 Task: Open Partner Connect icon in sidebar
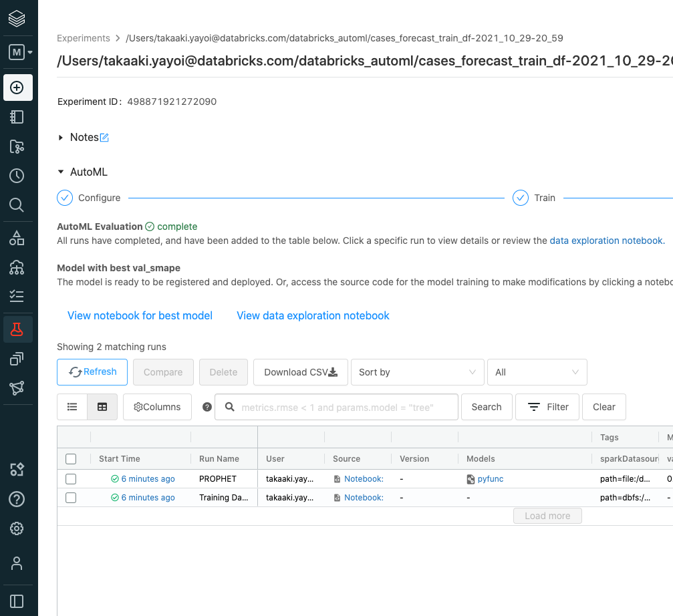(x=17, y=470)
